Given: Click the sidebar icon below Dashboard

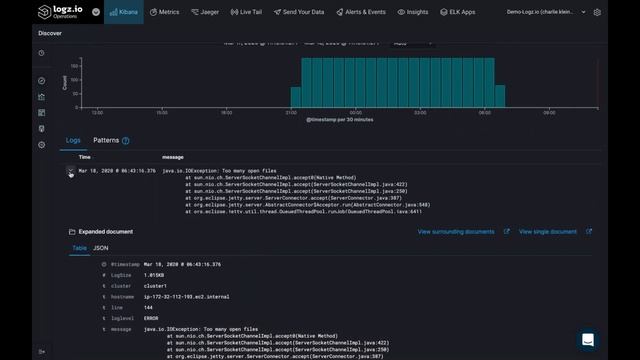Looking at the screenshot, I should coord(42,129).
